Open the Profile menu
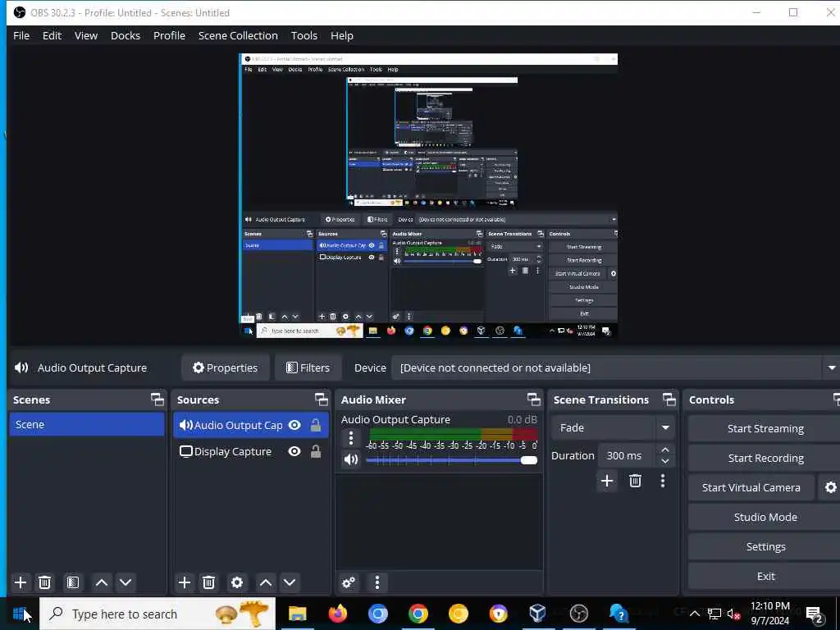The image size is (840, 630). tap(169, 35)
